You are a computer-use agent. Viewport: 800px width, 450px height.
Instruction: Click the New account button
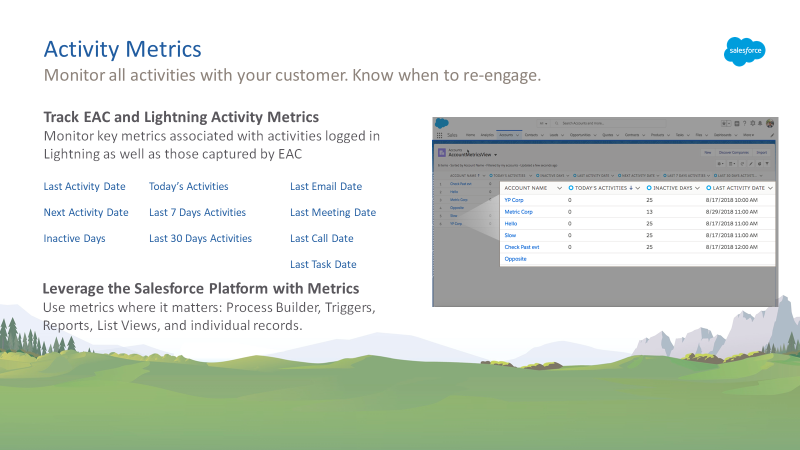coord(708,153)
